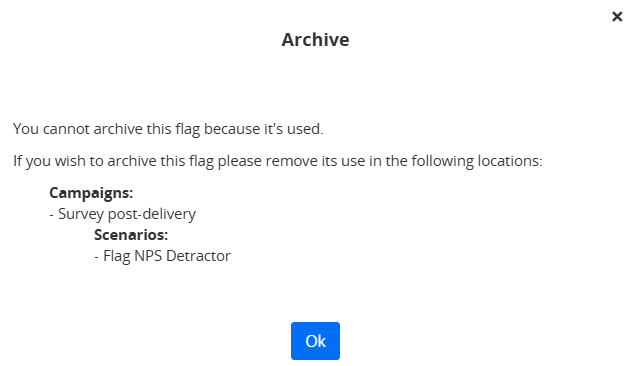The width and height of the screenshot is (628, 366).
Task: Select the "You cannot archive this flag" message
Action: 168,129
